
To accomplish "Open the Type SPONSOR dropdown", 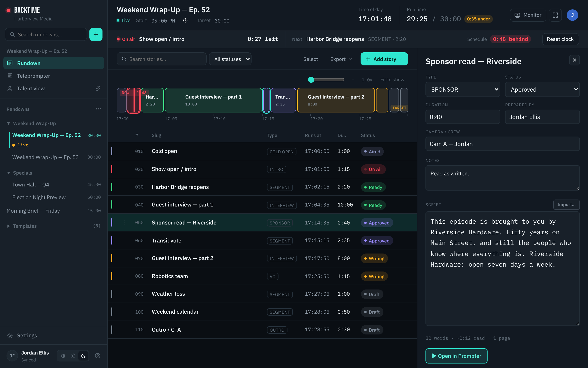I will click(x=463, y=89).
